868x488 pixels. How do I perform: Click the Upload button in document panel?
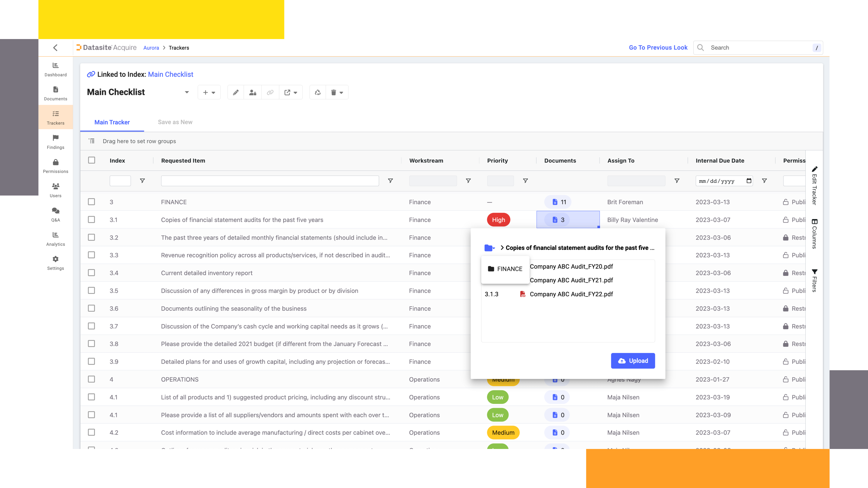point(633,360)
